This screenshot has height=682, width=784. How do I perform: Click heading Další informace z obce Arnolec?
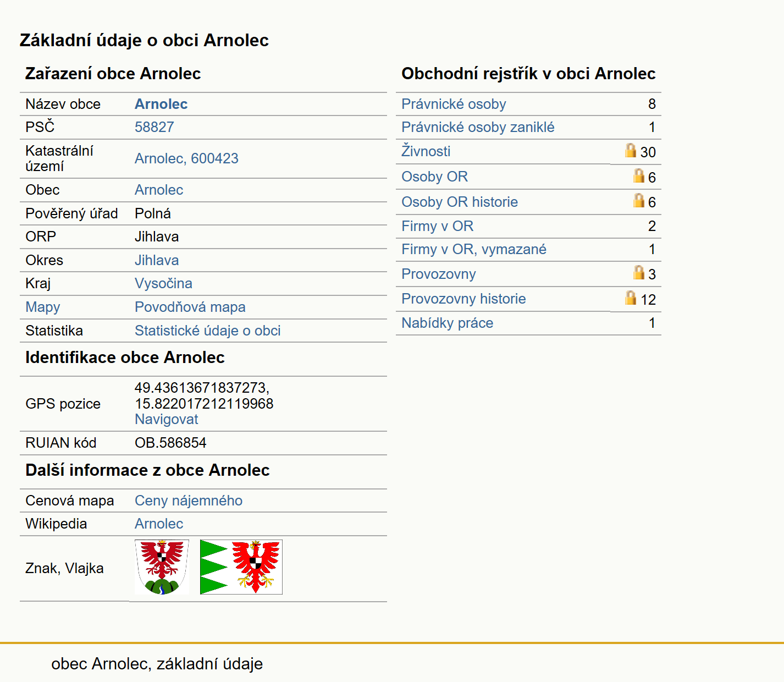point(147,470)
